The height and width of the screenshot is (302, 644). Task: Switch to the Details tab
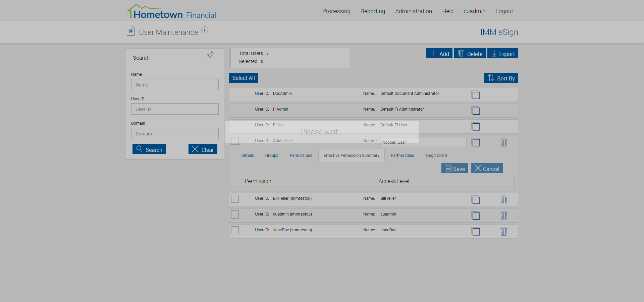click(x=248, y=156)
